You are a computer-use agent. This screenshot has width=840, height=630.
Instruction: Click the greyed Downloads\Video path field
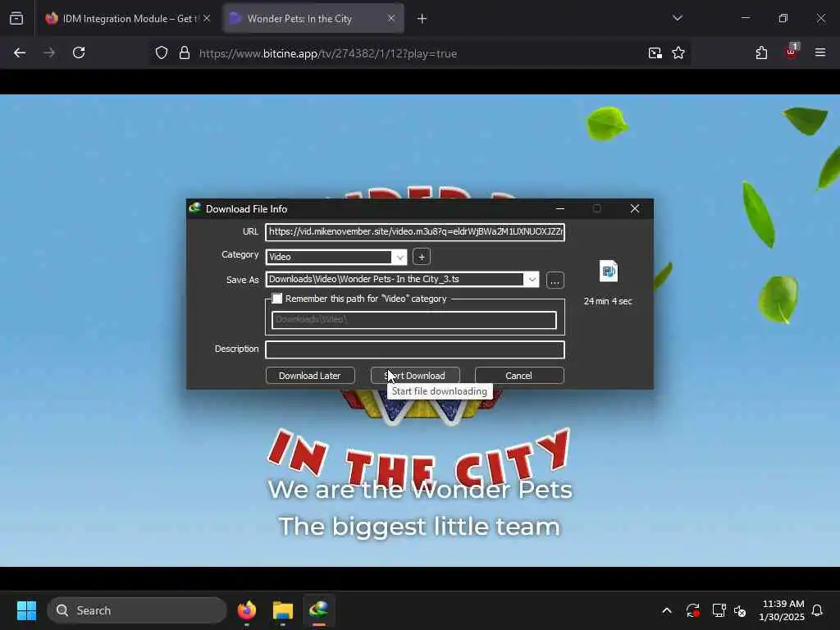click(x=414, y=320)
